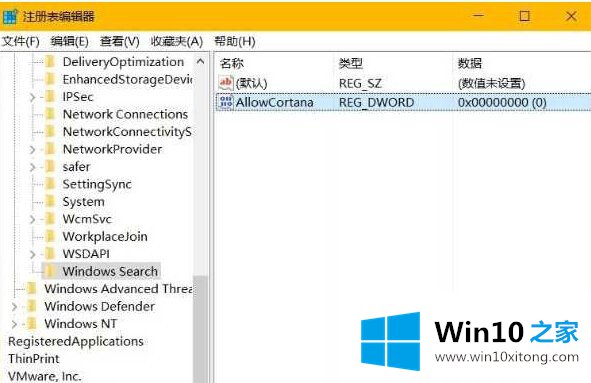
Task: Click the IPSec folder icon
Action: click(x=50, y=97)
